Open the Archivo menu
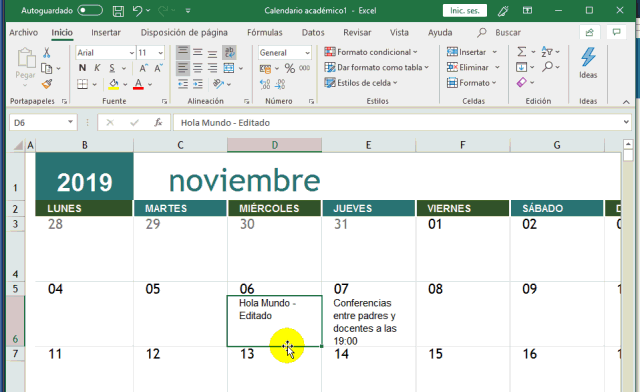Screen dimensions: 640x392 click(24, 32)
